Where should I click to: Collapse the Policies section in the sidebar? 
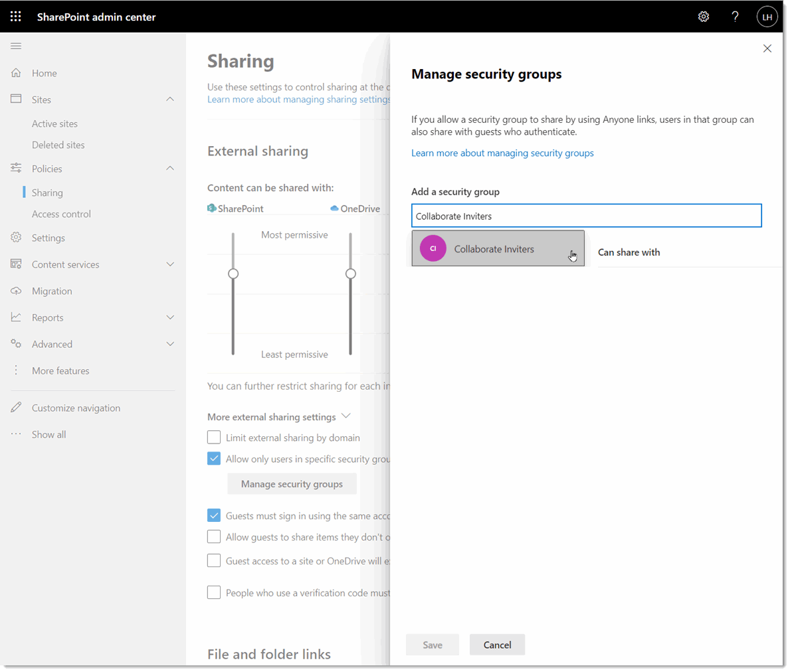[x=170, y=168]
